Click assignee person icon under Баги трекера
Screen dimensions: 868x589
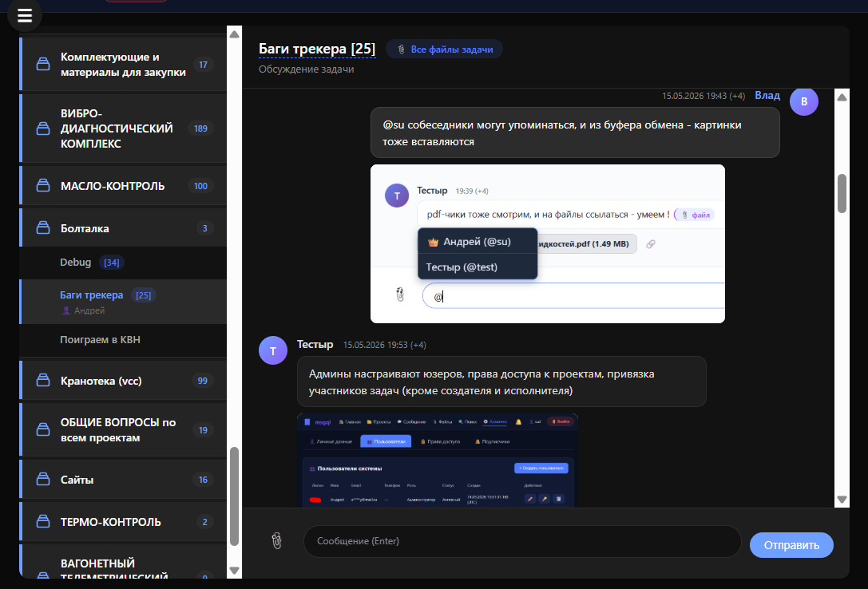click(x=66, y=310)
